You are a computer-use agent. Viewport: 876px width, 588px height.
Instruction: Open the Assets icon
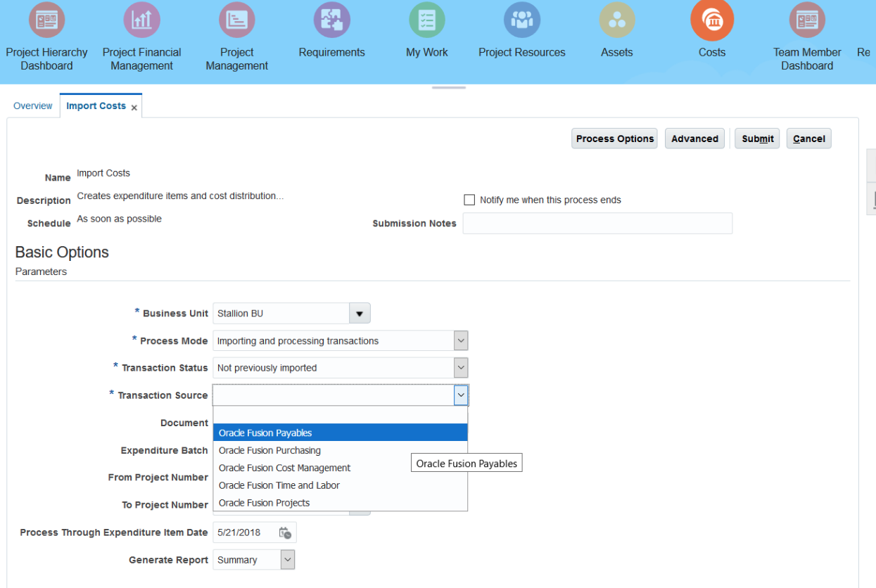(617, 20)
